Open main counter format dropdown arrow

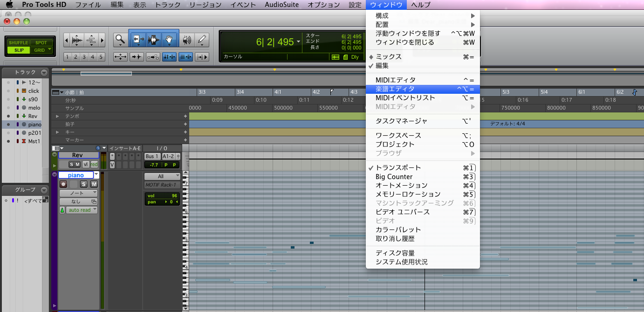(298, 42)
